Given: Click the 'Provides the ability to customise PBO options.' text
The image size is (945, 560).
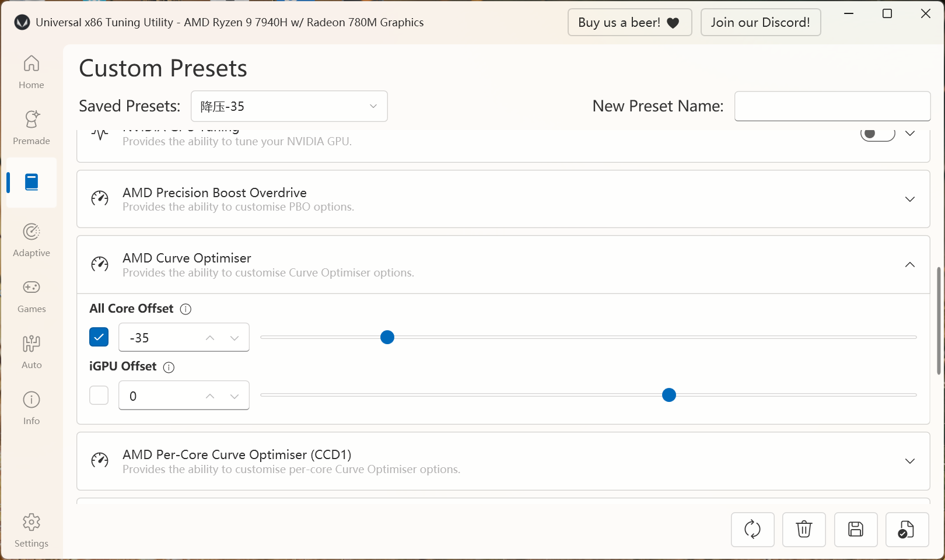Looking at the screenshot, I should (x=238, y=207).
